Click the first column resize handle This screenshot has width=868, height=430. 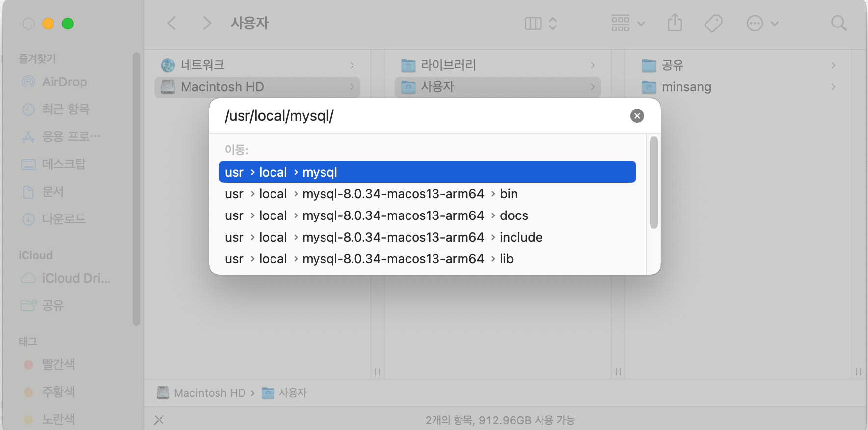tap(378, 372)
